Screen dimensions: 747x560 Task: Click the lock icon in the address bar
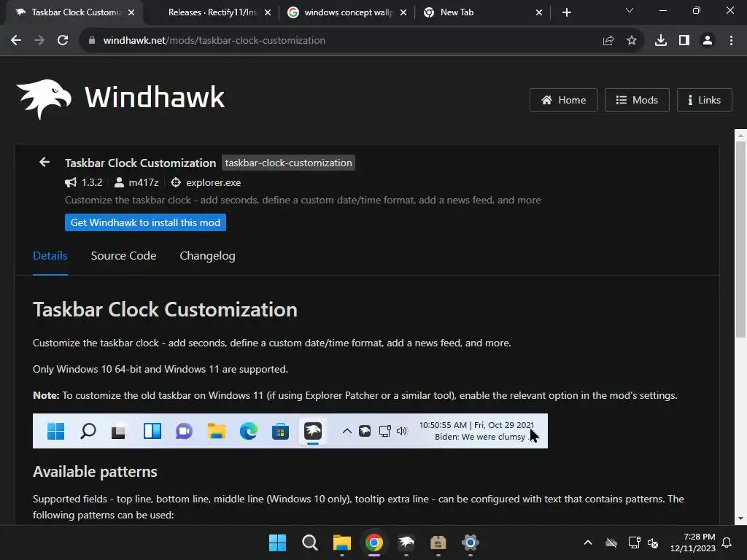click(x=92, y=41)
